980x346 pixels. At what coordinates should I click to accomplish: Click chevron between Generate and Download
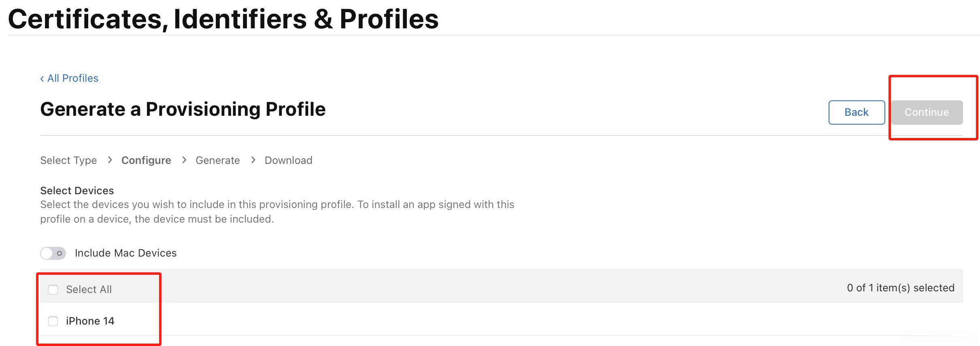(253, 160)
